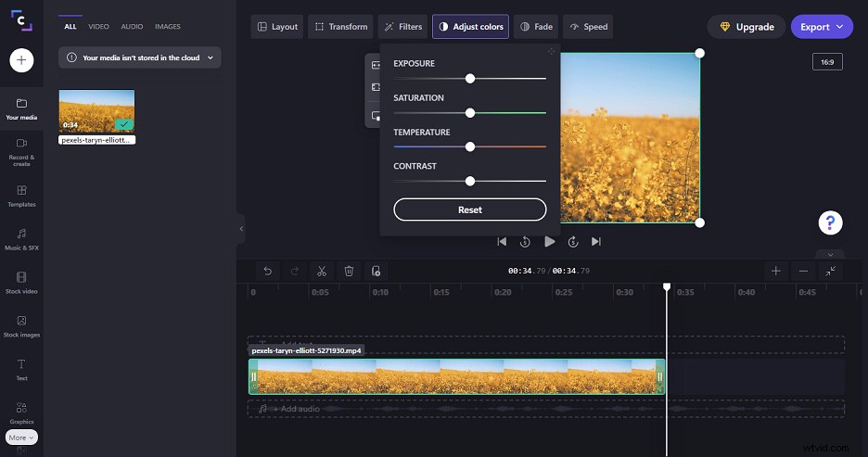
Task: Zoom in the timeline
Action: point(776,271)
